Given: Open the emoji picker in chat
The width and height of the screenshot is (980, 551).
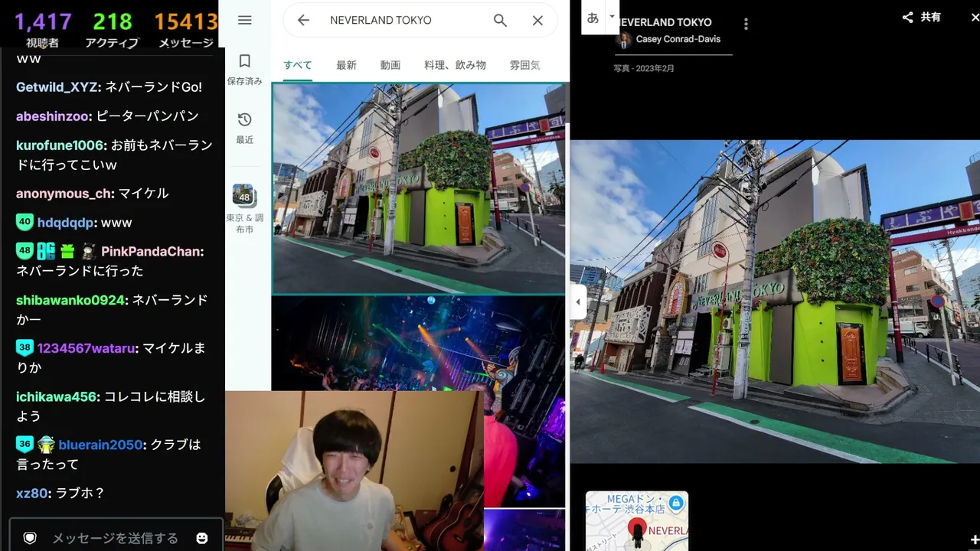Looking at the screenshot, I should click(202, 538).
